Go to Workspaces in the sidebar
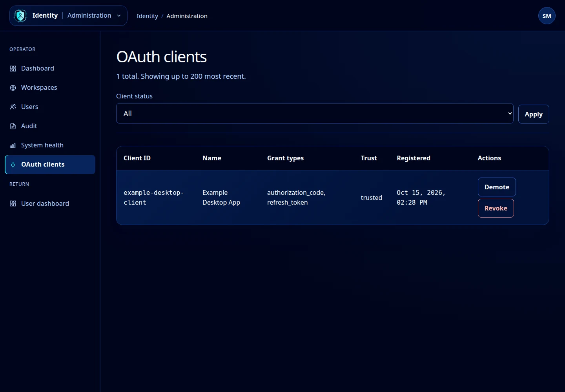 [50, 87]
